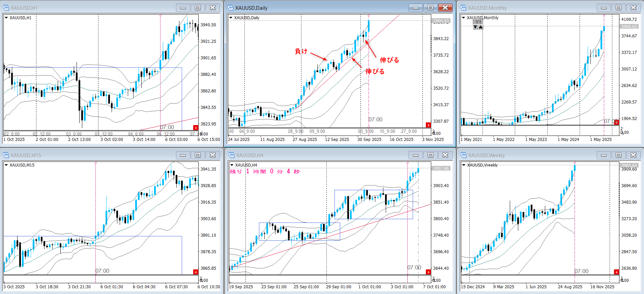Click the 3960.63 price label on Daily chart
The width and height of the screenshot is (644, 294).
tap(441, 21)
